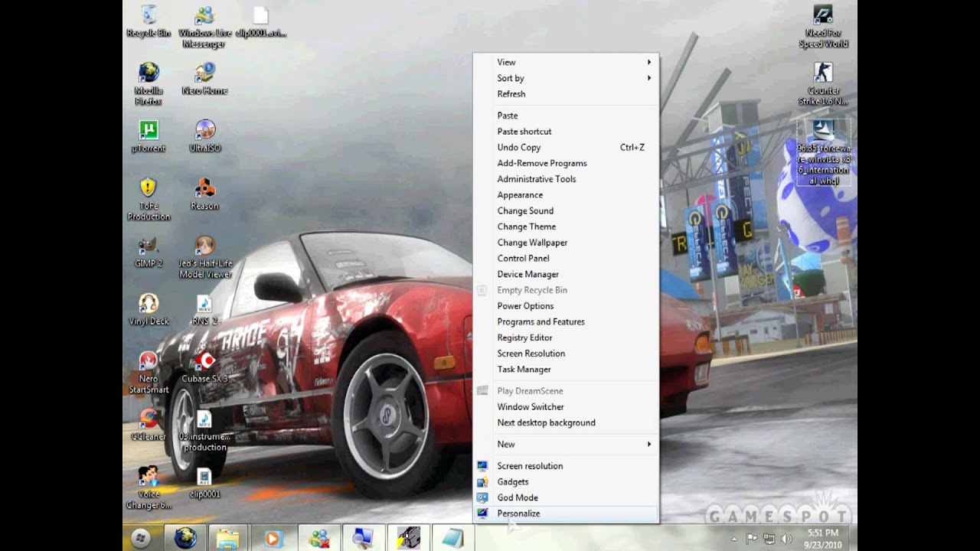This screenshot has height=551, width=980.
Task: Select the forceware winvista international whql file
Action: (823, 152)
